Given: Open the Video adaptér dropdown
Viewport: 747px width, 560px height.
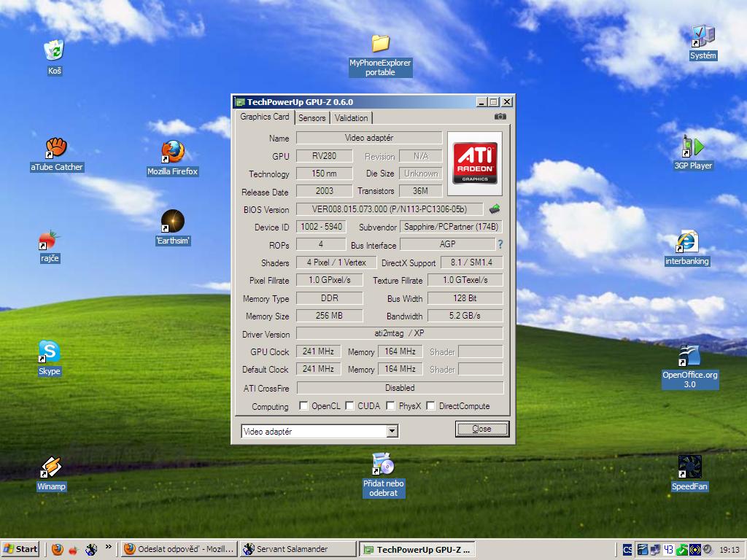Looking at the screenshot, I should pos(392,431).
